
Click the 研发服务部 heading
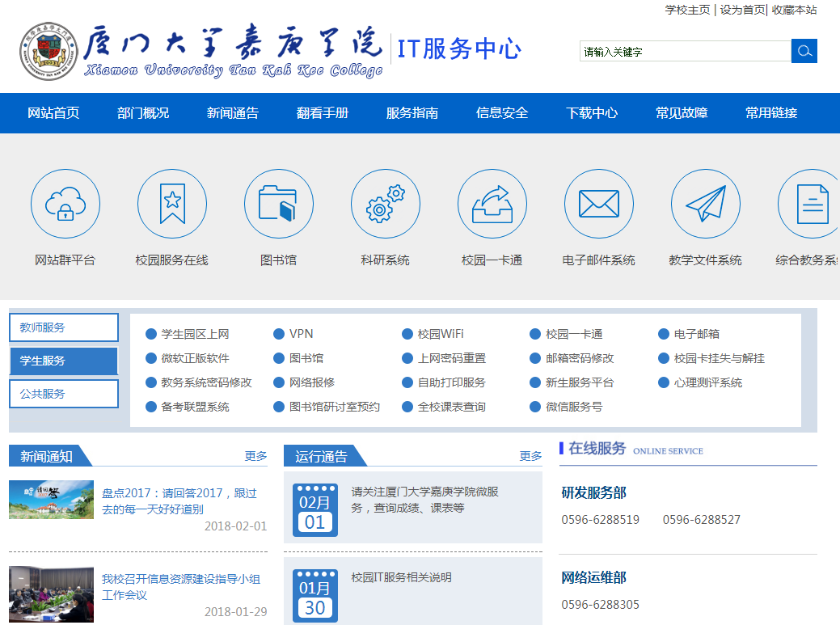pyautogui.click(x=593, y=492)
